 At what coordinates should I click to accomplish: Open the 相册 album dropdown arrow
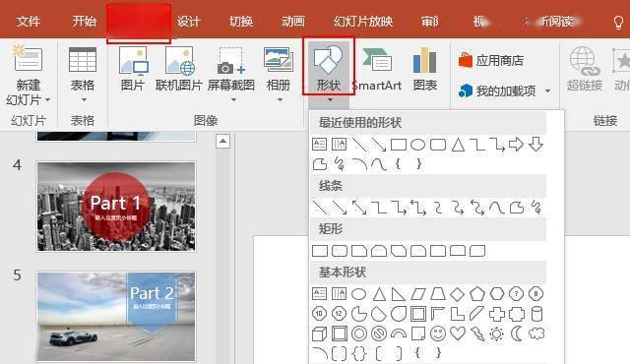pos(280,99)
